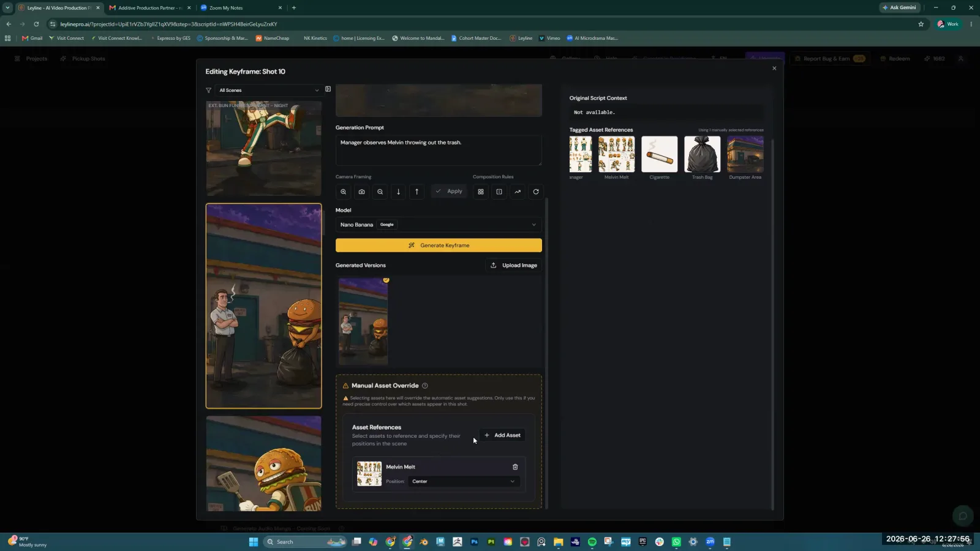Image resolution: width=980 pixels, height=551 pixels.
Task: Click the camera icon under Camera Framing
Action: [361, 192]
